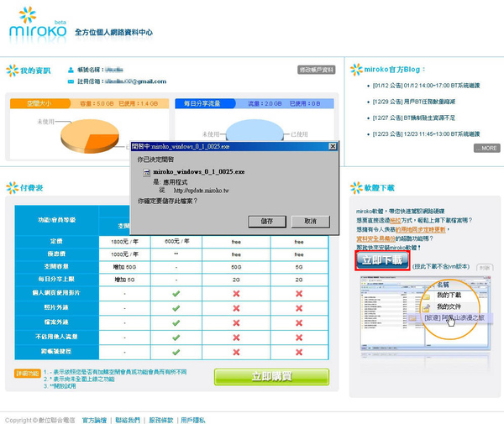Click the green 立即購買 button
504x424 pixels.
pyautogui.click(x=271, y=376)
